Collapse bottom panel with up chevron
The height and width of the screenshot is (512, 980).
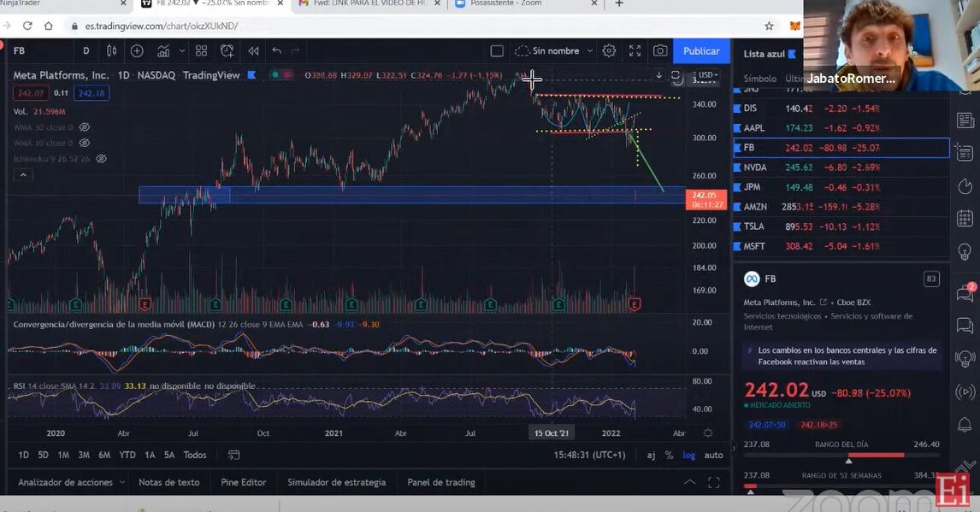[689, 483]
